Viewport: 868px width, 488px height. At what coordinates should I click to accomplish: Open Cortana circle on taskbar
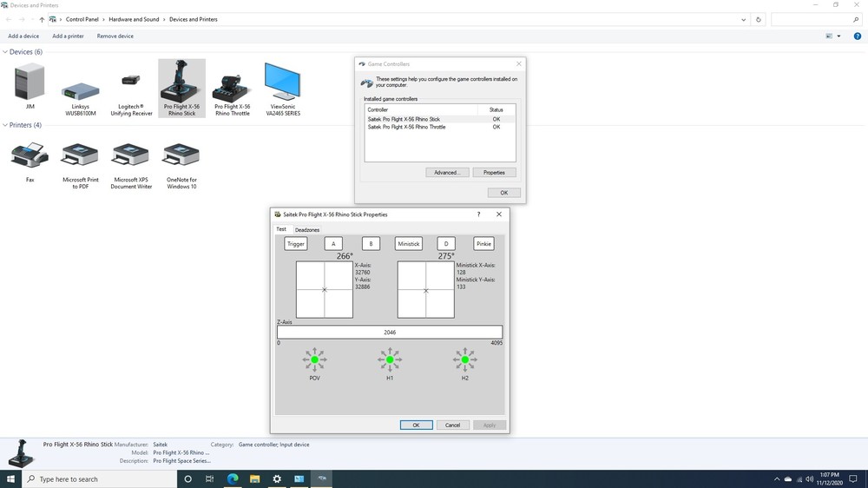point(187,479)
